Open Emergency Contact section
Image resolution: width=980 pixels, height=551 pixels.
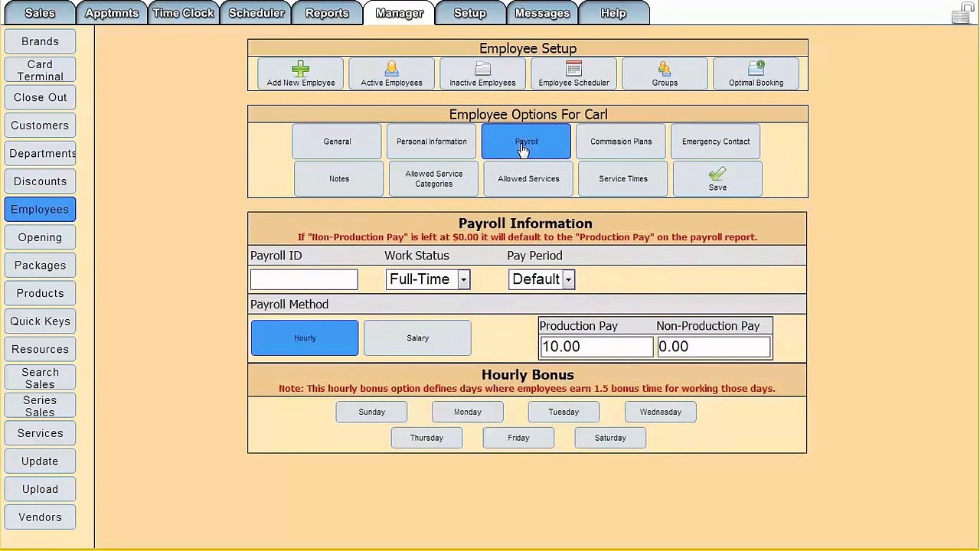[716, 142]
